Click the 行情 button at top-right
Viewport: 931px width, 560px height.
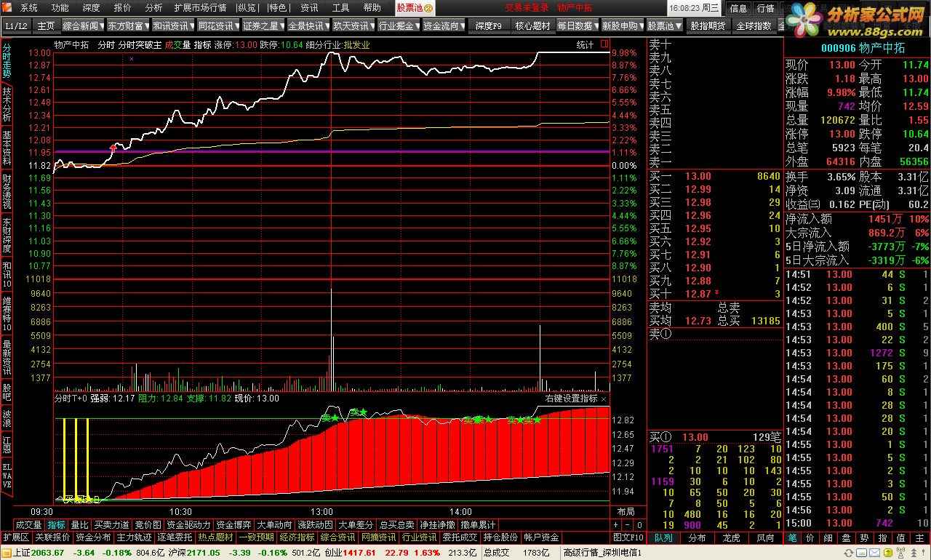click(x=765, y=8)
